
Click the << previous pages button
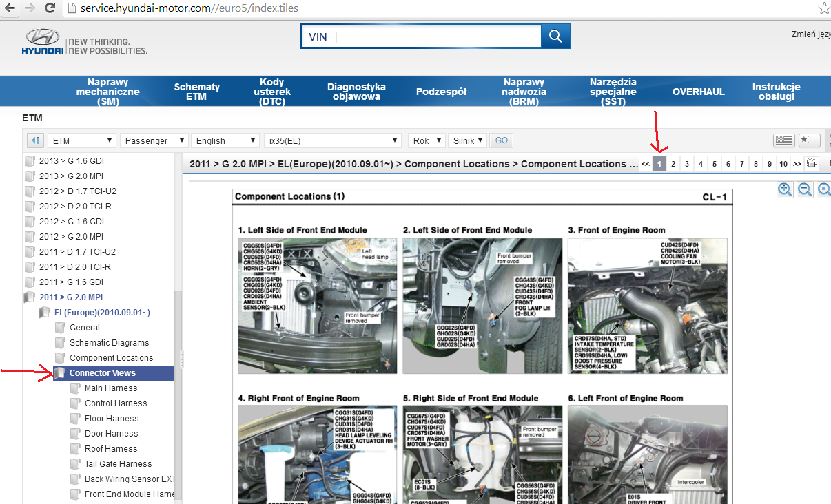point(646,164)
